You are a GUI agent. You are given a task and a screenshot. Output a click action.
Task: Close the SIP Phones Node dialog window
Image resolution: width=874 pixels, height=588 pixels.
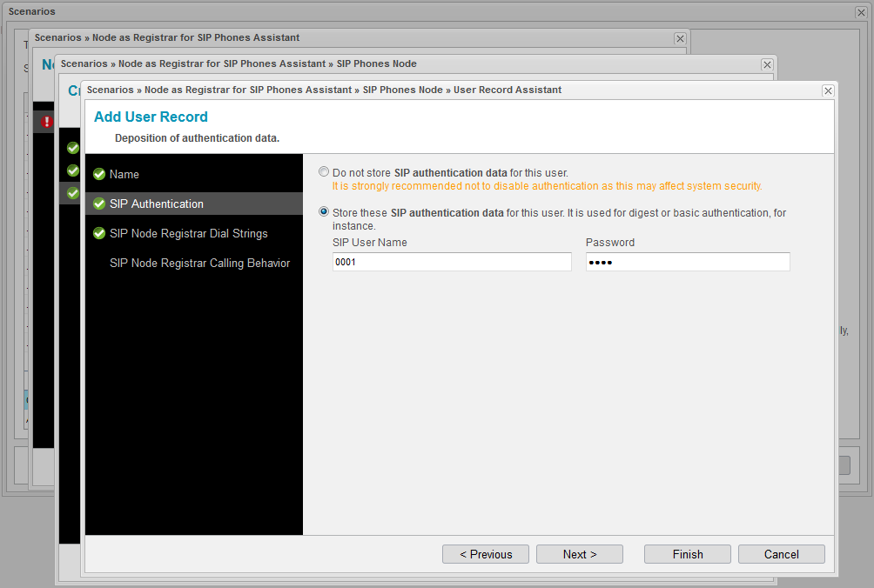[767, 65]
